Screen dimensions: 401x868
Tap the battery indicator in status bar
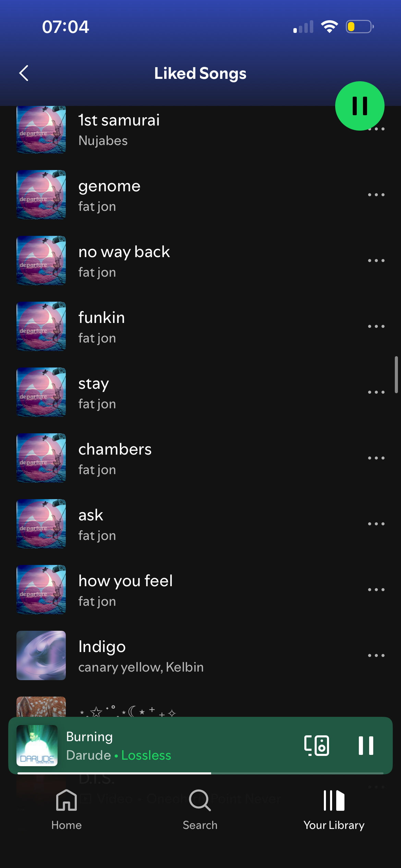pyautogui.click(x=360, y=26)
